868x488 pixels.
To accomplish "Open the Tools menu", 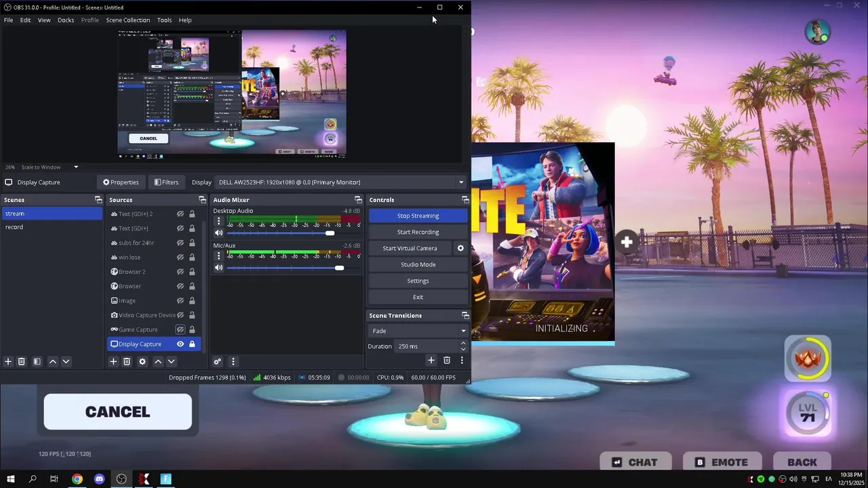I will (x=164, y=20).
